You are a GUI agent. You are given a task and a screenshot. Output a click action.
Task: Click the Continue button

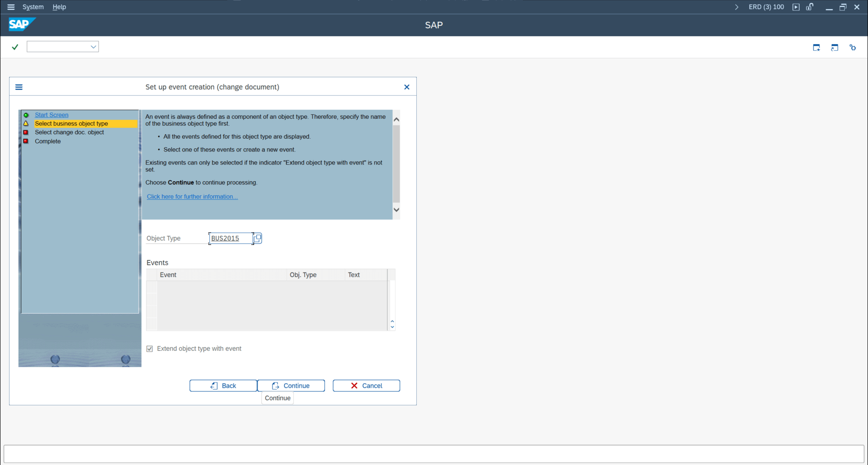coord(291,385)
